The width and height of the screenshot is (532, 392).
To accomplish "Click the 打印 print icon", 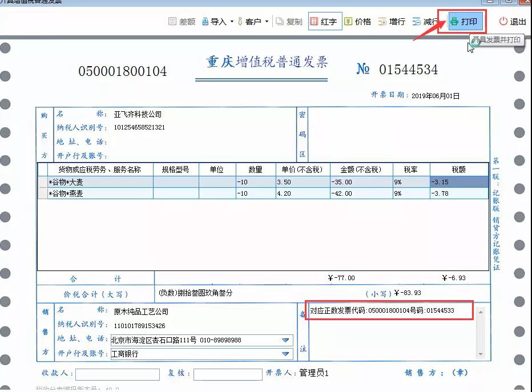I will tap(462, 22).
